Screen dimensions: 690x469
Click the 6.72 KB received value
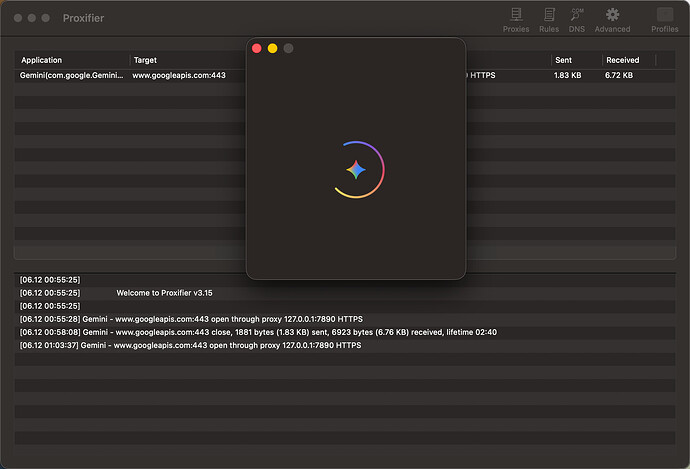619,75
